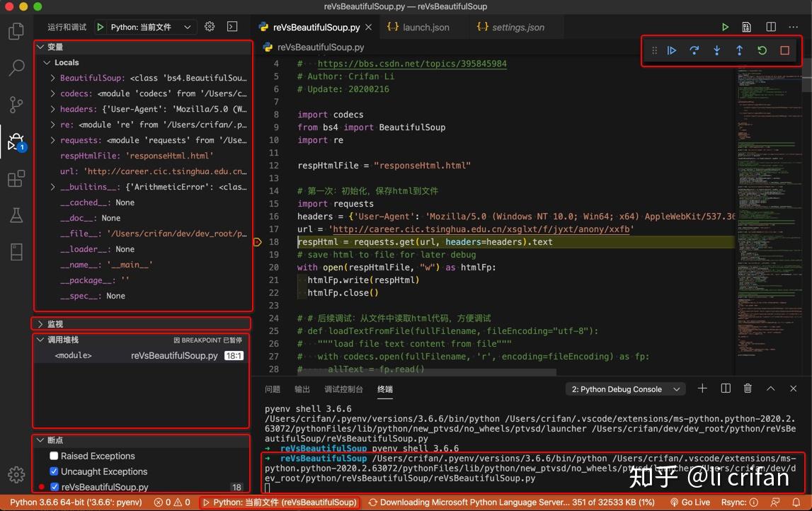Expand the __builtins__ variable
Viewport: 812px width, 511px height.
click(52, 186)
